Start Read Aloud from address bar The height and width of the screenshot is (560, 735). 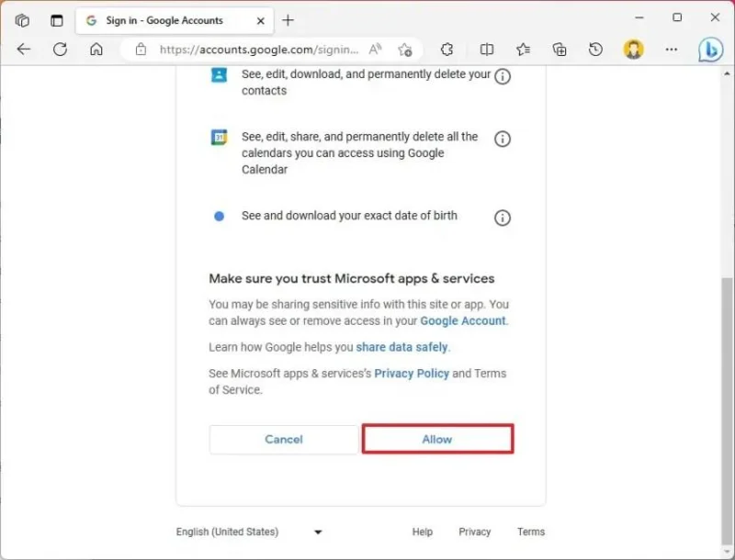pyautogui.click(x=375, y=50)
